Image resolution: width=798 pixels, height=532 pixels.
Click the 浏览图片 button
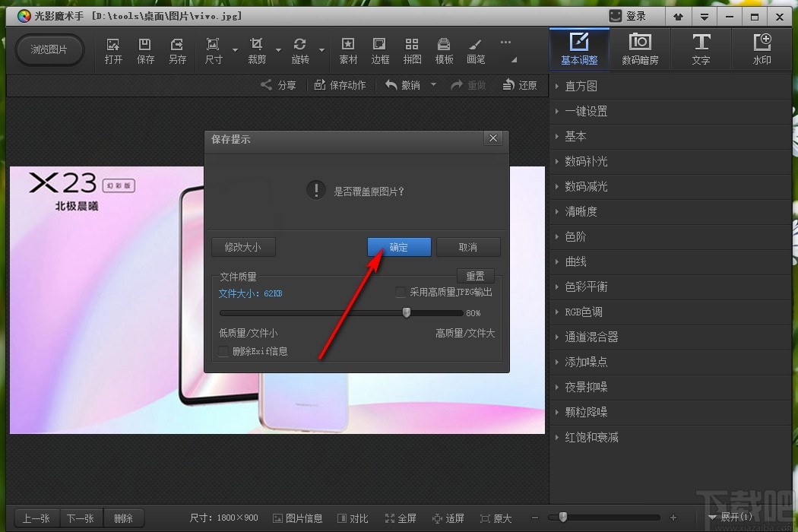(x=49, y=49)
